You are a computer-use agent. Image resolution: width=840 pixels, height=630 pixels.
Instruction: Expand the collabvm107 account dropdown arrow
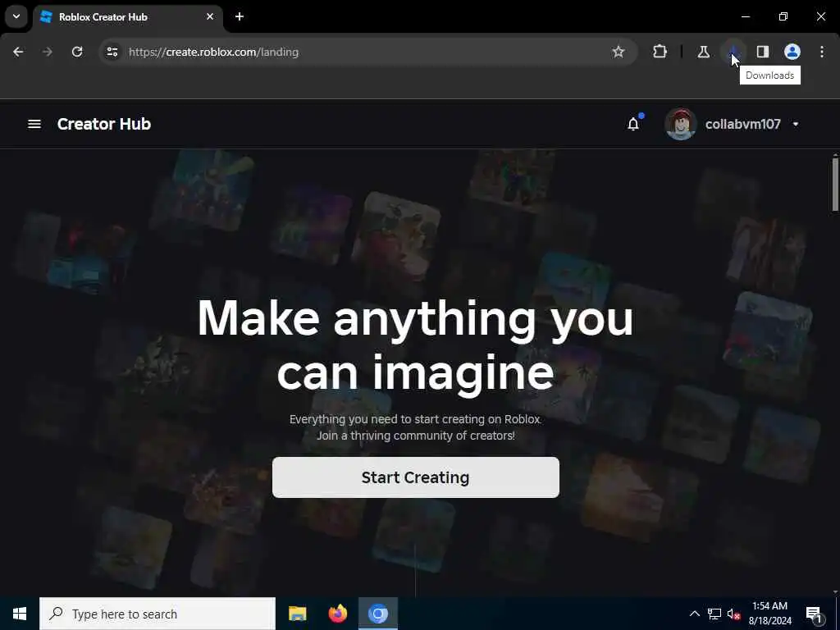pos(796,125)
